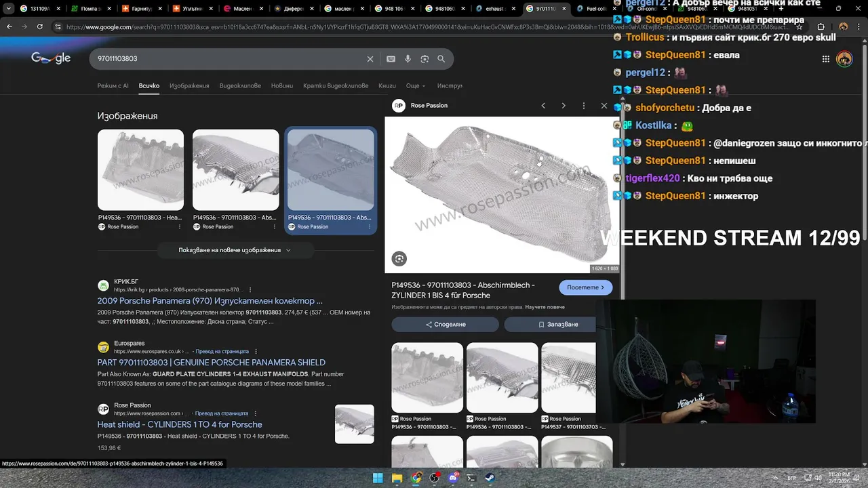This screenshot has height=488, width=868.
Task: Expand the Още search filter dropdown
Action: [x=416, y=86]
